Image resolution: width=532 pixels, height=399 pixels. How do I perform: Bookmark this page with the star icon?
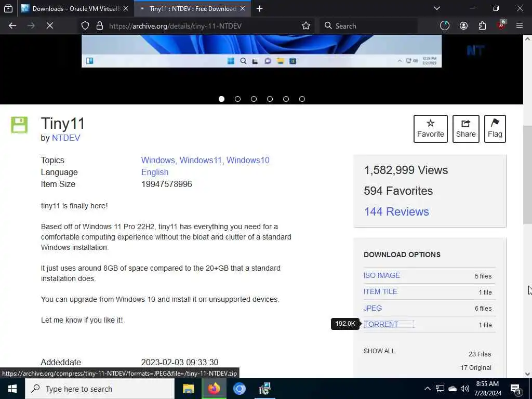pos(305,26)
